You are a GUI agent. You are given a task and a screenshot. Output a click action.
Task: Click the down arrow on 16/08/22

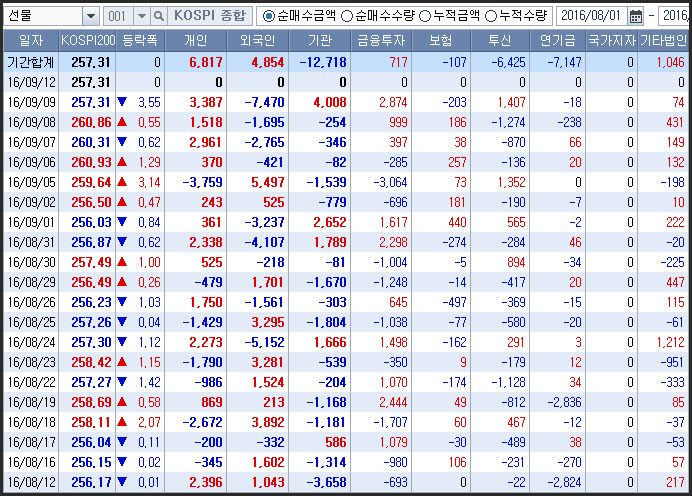(122, 382)
